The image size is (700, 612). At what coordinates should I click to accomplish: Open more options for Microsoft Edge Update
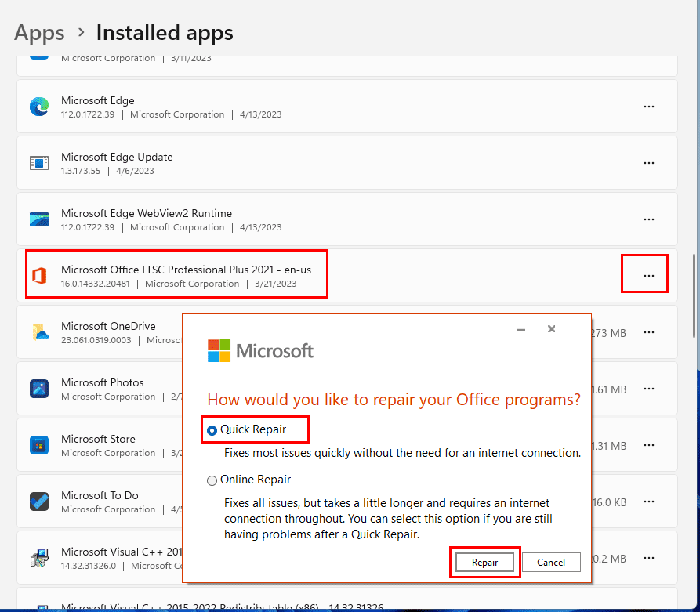coord(649,163)
